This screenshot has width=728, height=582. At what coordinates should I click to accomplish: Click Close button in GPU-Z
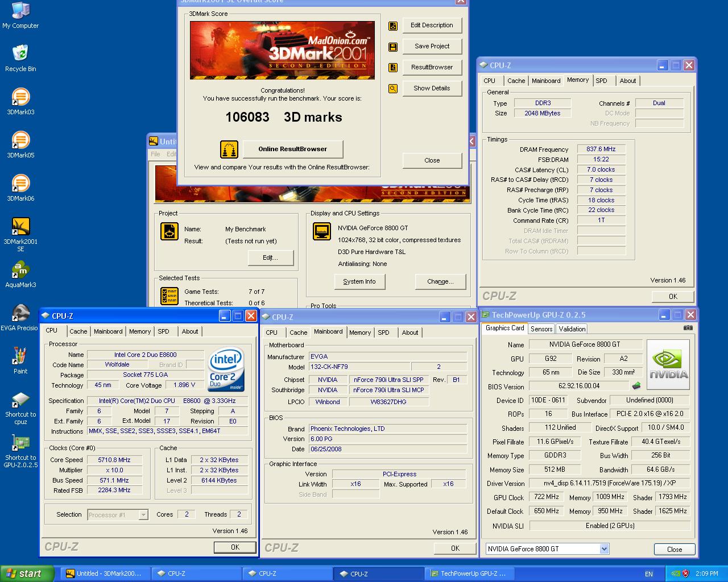point(675,549)
